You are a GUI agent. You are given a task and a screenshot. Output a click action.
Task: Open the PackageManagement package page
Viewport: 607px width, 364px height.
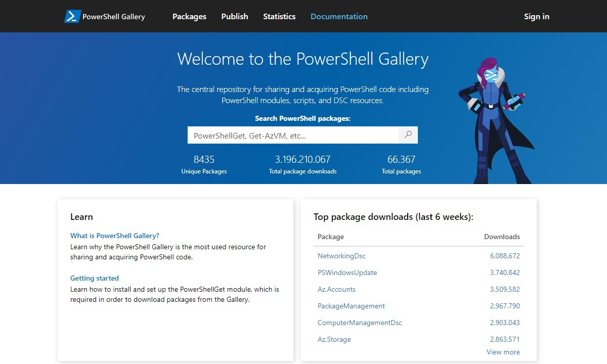[351, 306]
